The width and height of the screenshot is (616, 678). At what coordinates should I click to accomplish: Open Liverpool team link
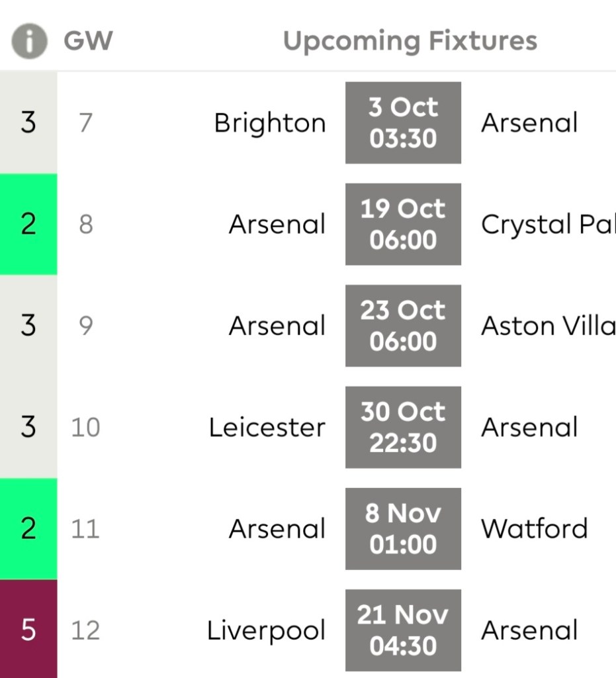pyautogui.click(x=266, y=630)
